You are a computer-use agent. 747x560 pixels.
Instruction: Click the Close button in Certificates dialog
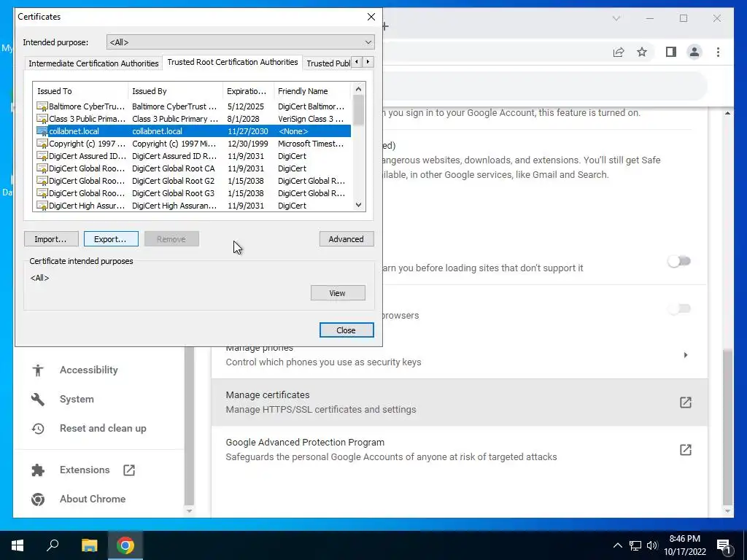pyautogui.click(x=347, y=330)
